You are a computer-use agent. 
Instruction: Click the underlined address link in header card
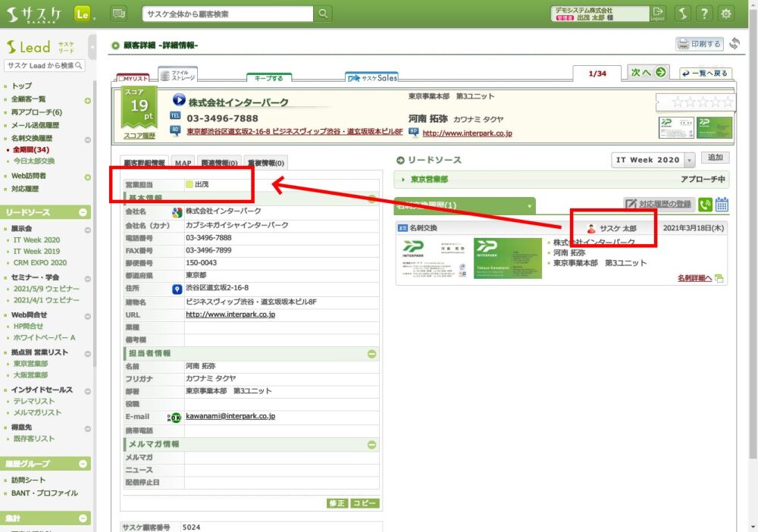click(x=295, y=131)
